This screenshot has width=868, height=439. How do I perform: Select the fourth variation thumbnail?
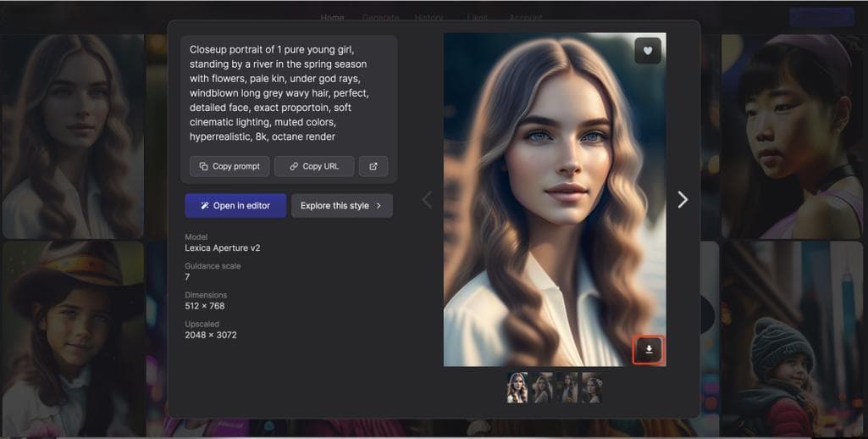point(592,387)
